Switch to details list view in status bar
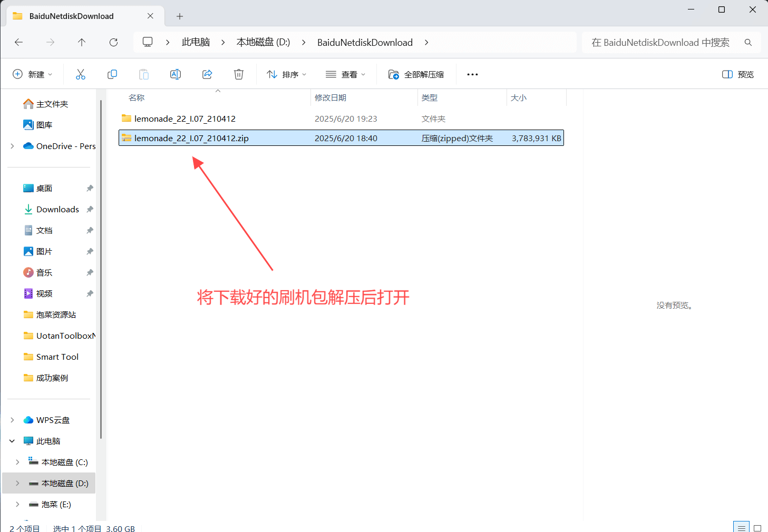 pos(741,528)
